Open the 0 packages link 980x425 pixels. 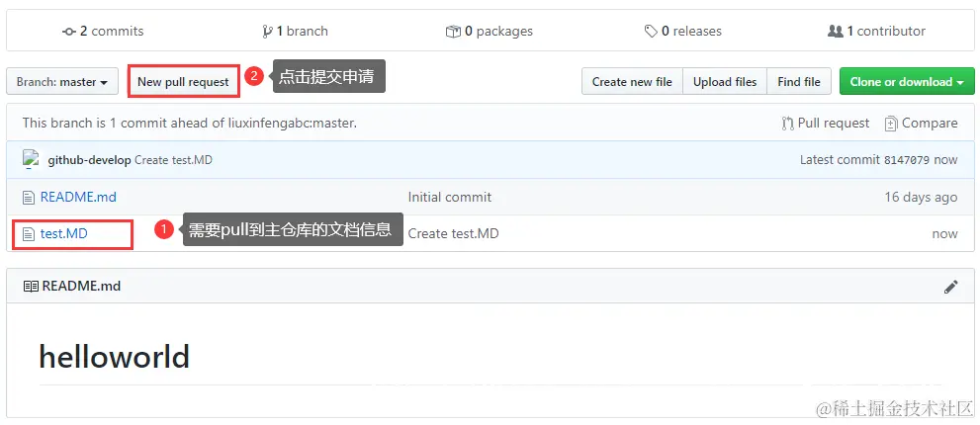490,32
